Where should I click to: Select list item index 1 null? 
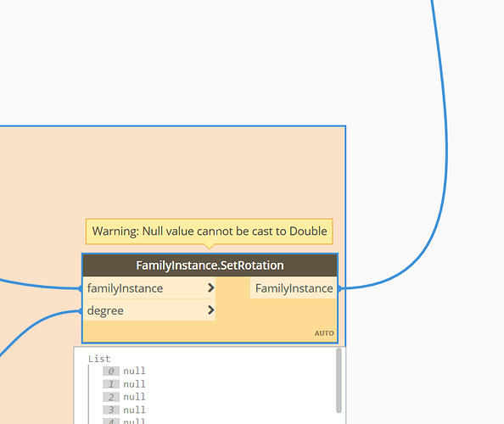[124, 384]
